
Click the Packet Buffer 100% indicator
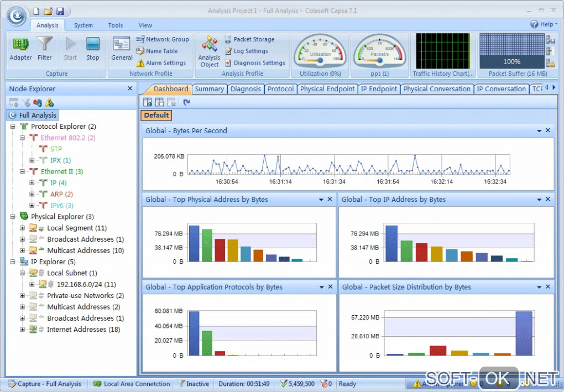[511, 51]
